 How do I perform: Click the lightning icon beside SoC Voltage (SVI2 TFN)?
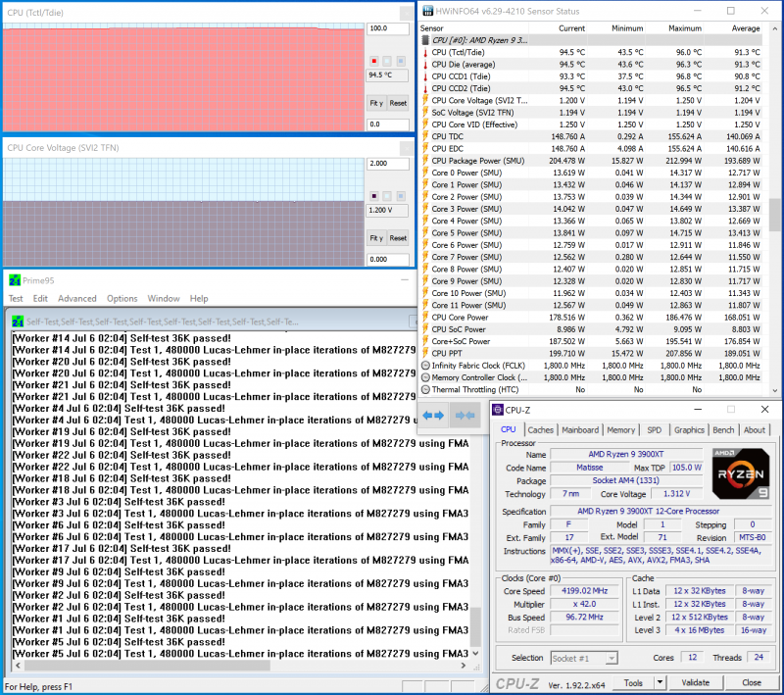(425, 113)
